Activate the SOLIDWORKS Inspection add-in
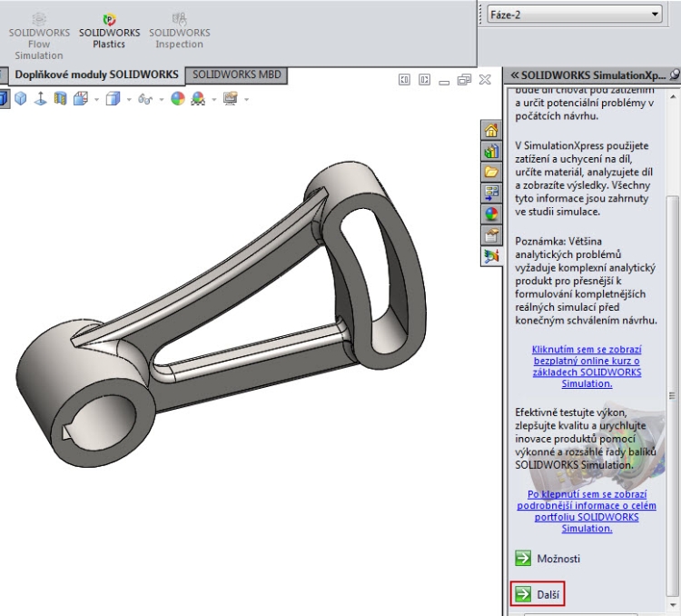The width and height of the screenshot is (681, 616). click(180, 31)
